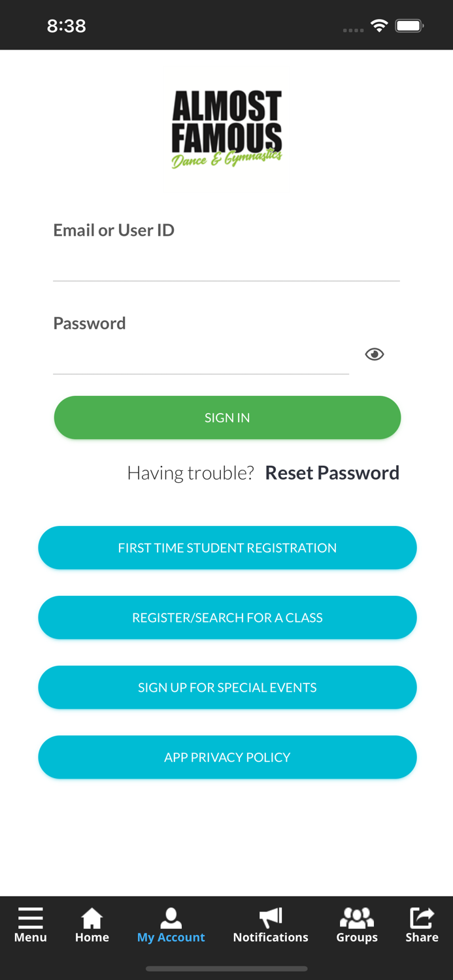Open My Account person icon
The height and width of the screenshot is (980, 453).
(x=171, y=918)
